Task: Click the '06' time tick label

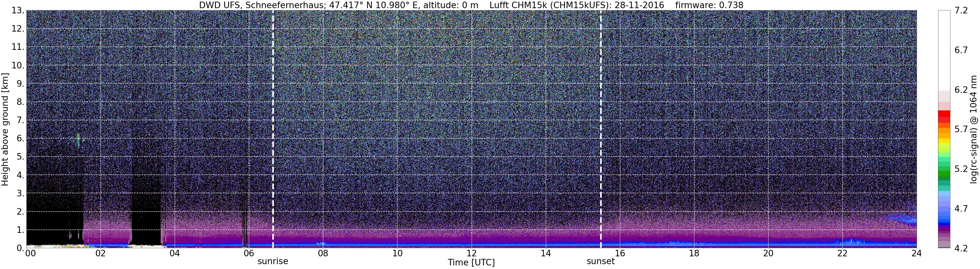Action: click(x=248, y=253)
